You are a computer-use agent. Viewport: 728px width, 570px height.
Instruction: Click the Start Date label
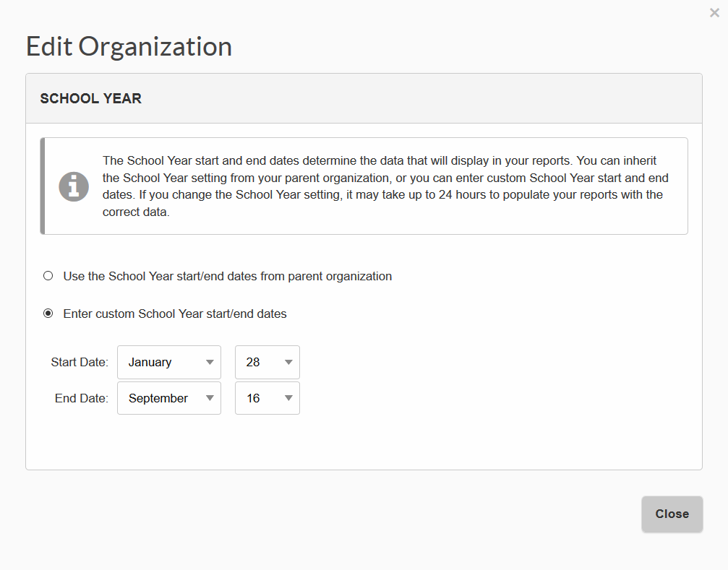tap(79, 362)
